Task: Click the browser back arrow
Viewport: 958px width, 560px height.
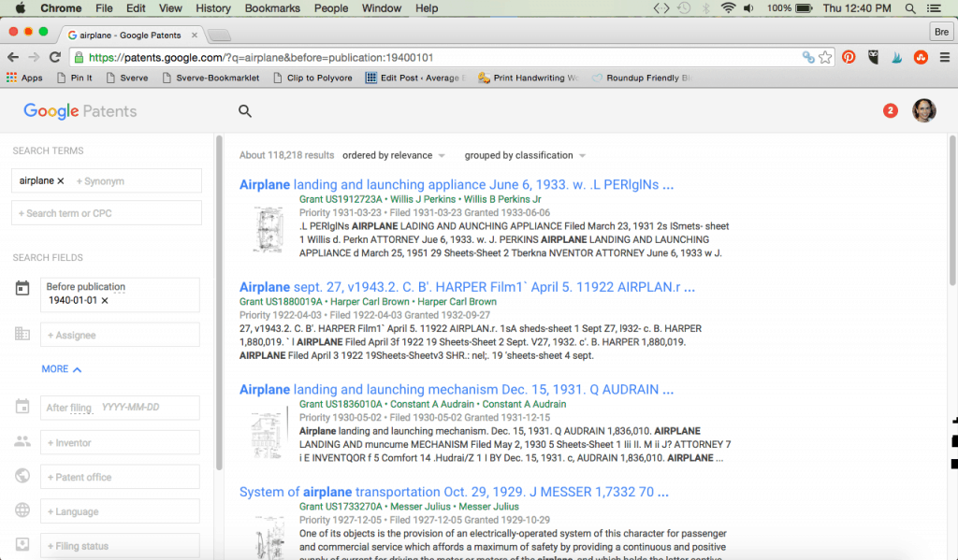Action: click(13, 57)
